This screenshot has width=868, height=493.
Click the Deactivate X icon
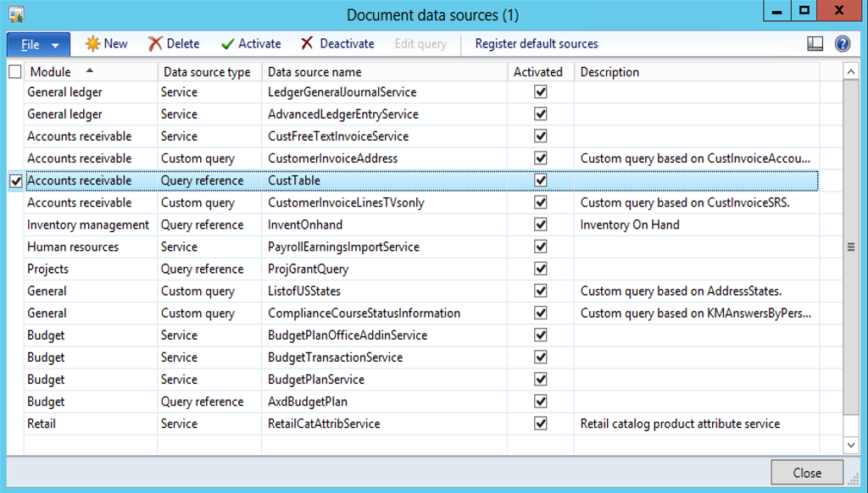[307, 44]
